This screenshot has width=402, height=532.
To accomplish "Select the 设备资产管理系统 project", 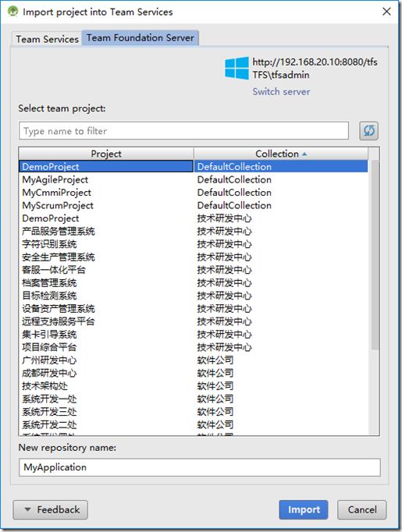I will coord(194,308).
